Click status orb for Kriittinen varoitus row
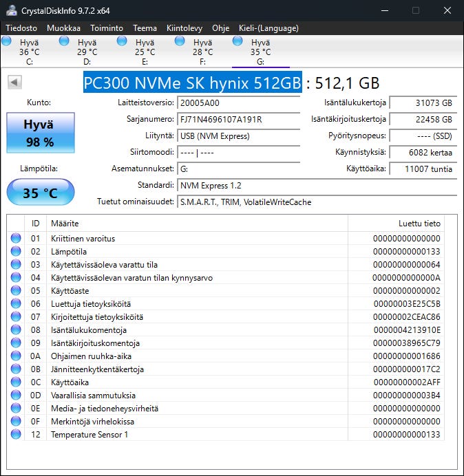The image size is (464, 476). [x=16, y=239]
